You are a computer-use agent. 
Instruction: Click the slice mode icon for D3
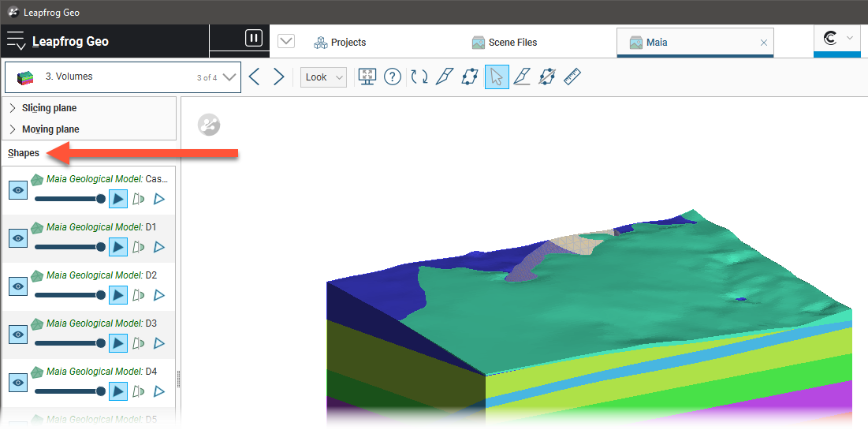pos(139,343)
